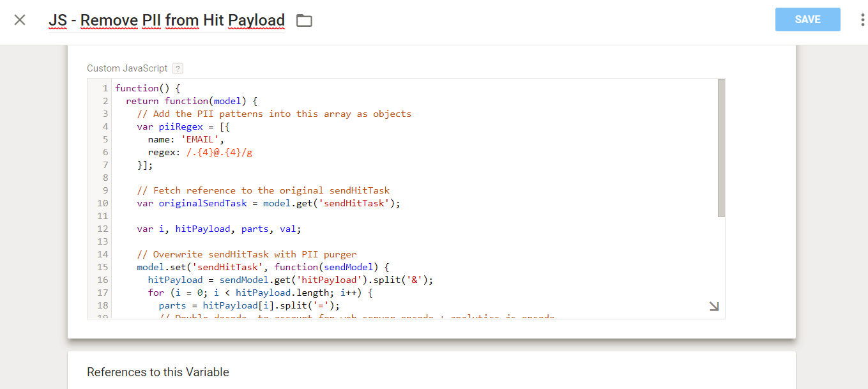Screen dimensions: 868x389
Task: Edit the variable name title field
Action: pos(167,20)
